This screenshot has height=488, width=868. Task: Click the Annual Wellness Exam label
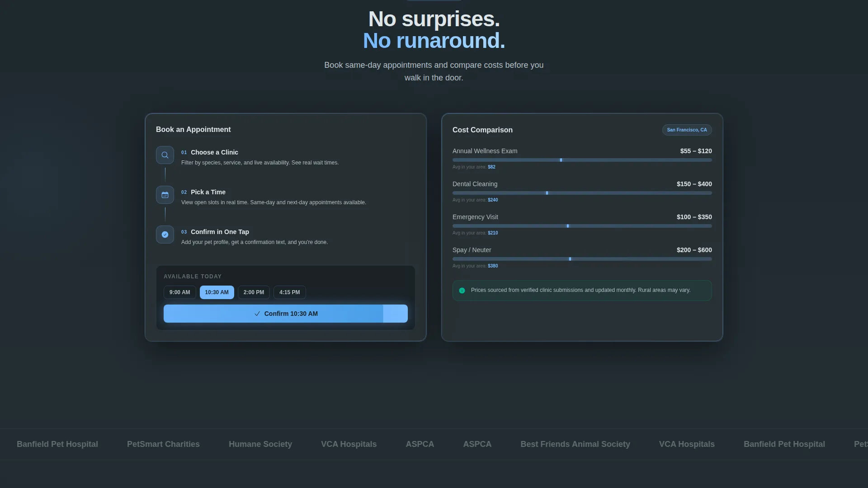(x=485, y=151)
